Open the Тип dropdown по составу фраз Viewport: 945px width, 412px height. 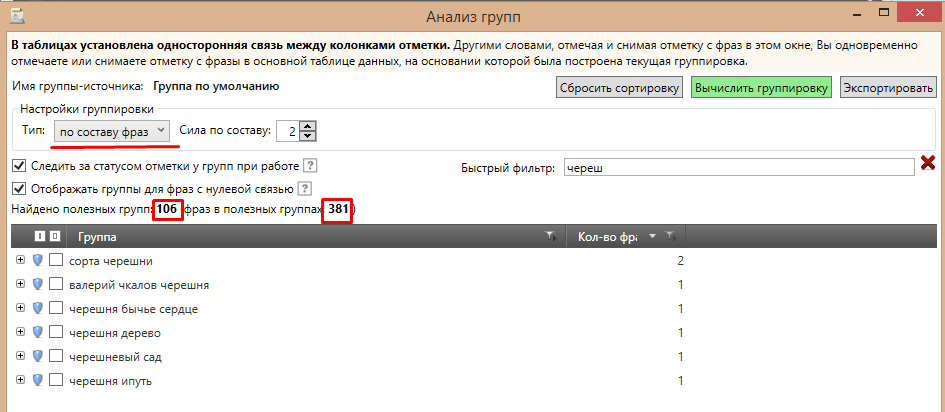(111, 131)
